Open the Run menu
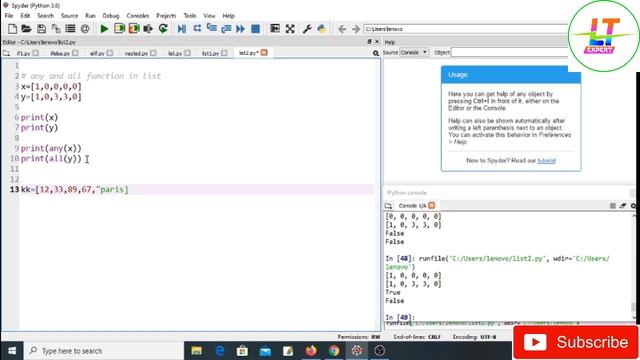 (90, 16)
